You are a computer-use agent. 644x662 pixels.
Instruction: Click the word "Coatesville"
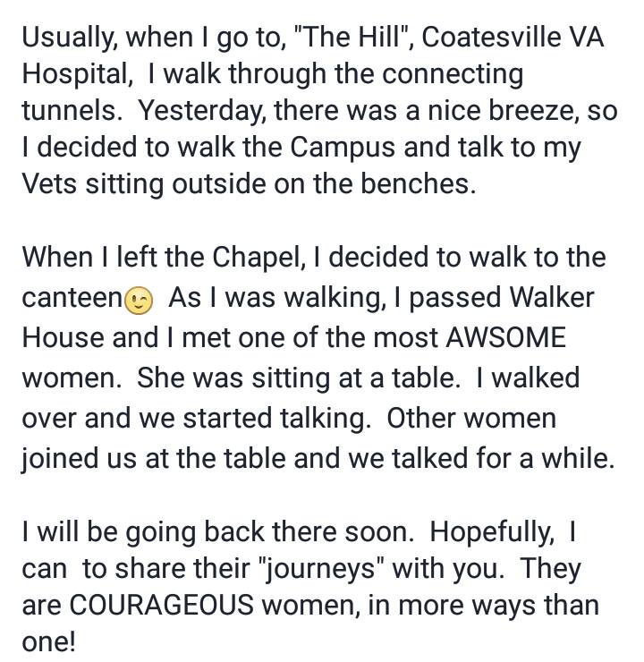point(491,37)
